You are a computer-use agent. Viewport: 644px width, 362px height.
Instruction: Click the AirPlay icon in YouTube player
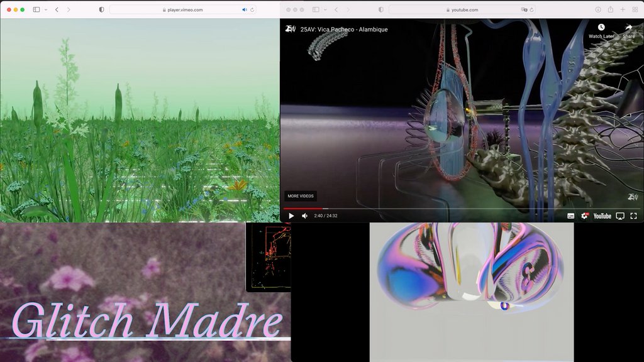[x=620, y=216]
